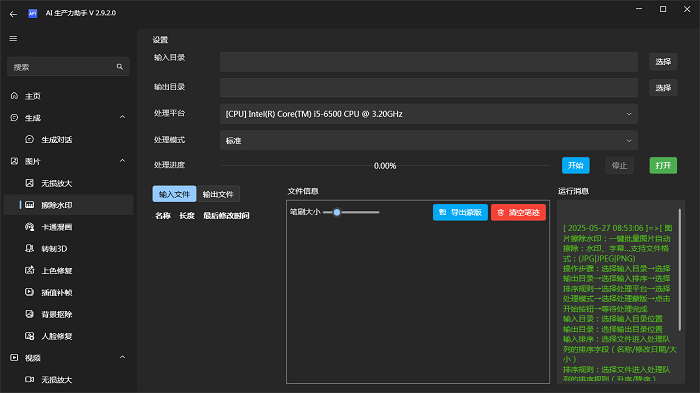Open 主页 in the sidebar
The width and height of the screenshot is (700, 393).
(x=68, y=96)
